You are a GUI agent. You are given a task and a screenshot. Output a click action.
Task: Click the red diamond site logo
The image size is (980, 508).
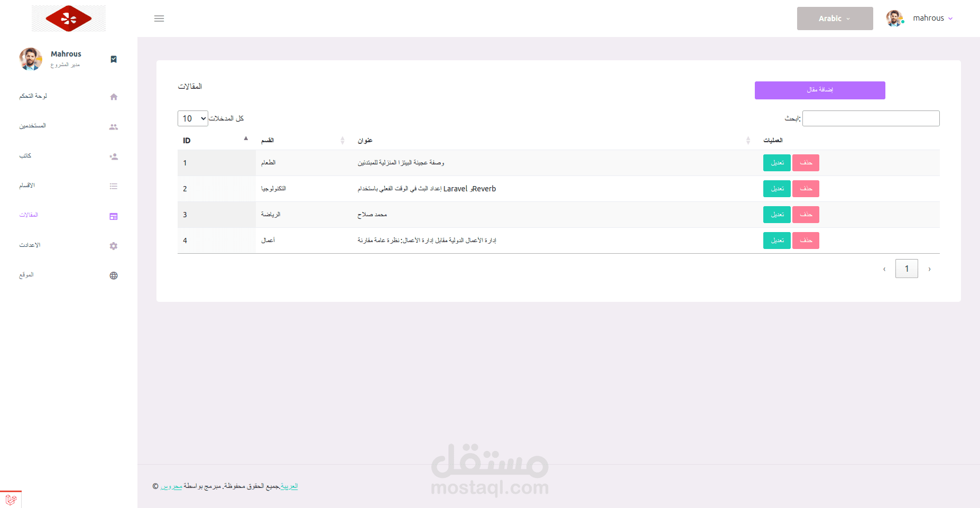click(x=69, y=19)
